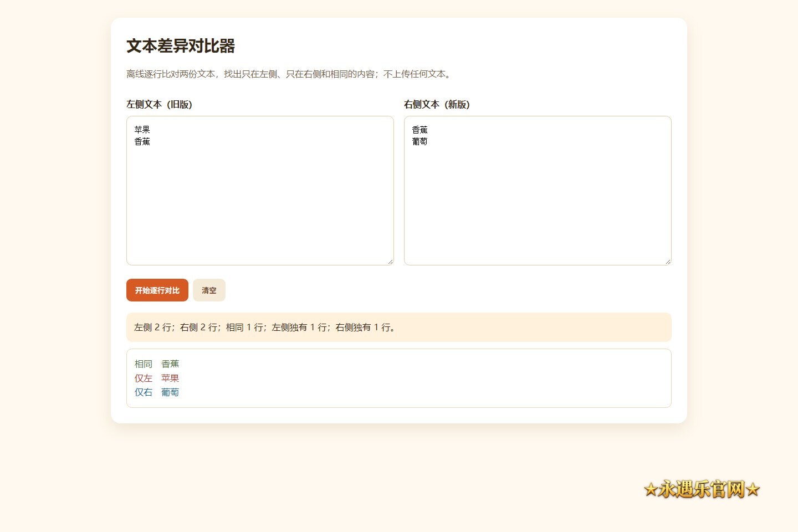Click 葡萄 in the right textarea
Screen dimensions: 798x532
[x=420, y=141]
